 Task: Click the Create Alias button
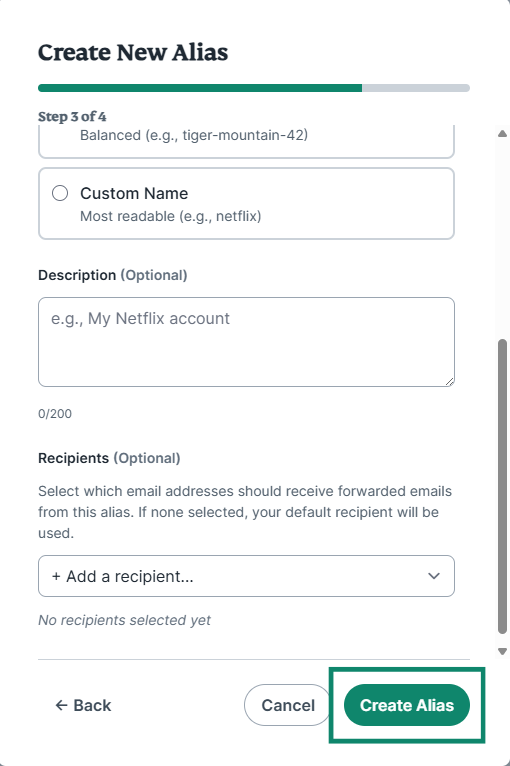tap(407, 705)
